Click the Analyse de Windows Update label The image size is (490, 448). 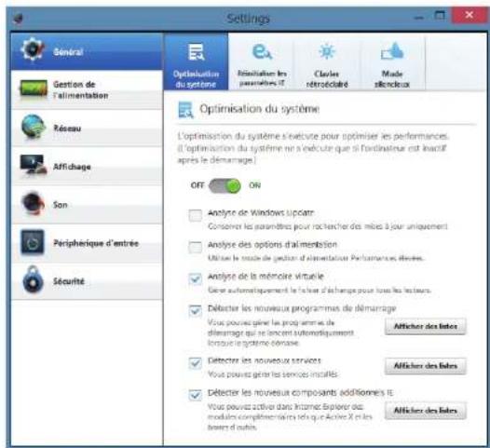tap(261, 212)
